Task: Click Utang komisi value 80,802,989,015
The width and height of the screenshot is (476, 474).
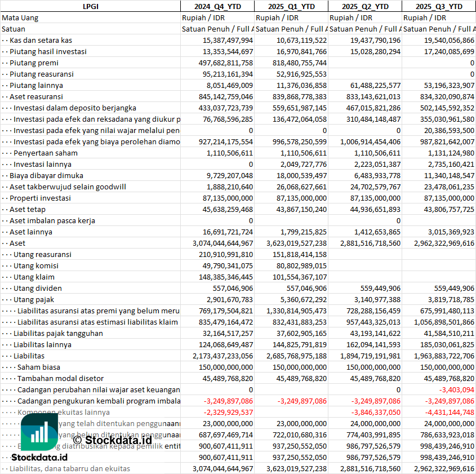Action: pos(301,265)
